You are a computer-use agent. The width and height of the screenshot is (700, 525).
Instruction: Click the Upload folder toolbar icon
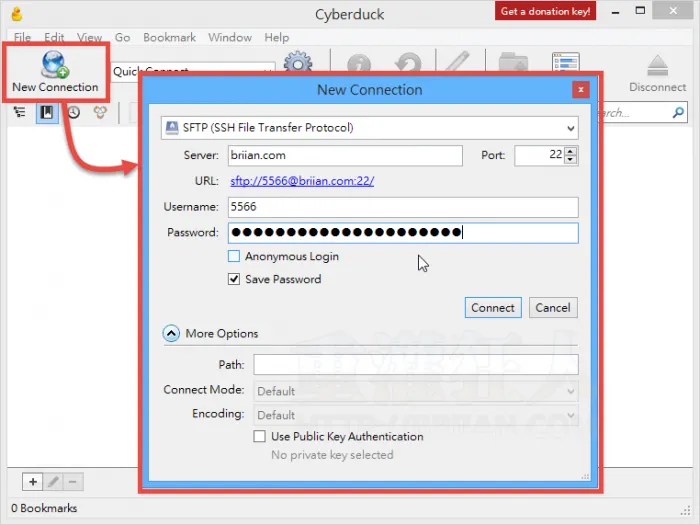click(513, 62)
